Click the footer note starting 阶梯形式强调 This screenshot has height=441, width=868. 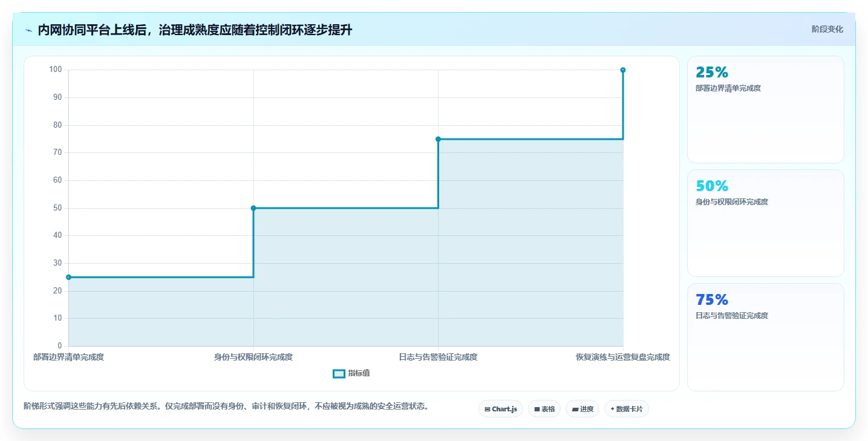point(227,406)
